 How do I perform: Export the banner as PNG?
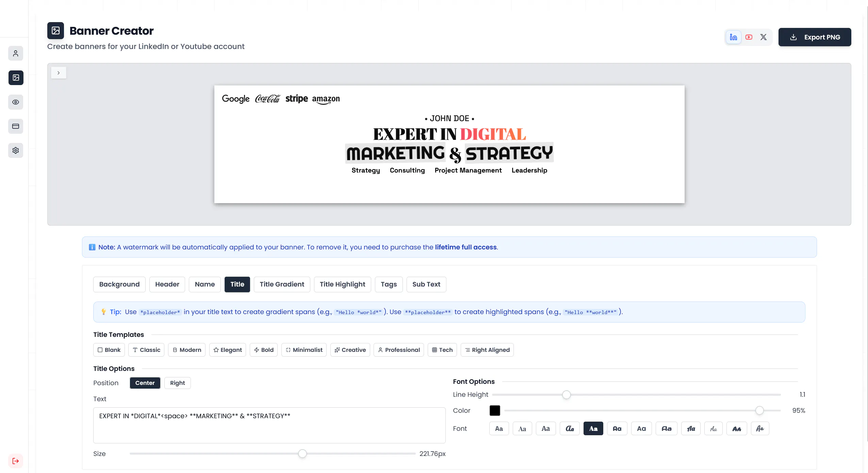coord(815,37)
